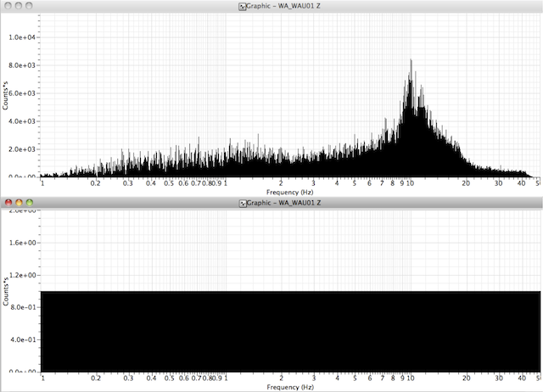Viewport: 543px width, 392px height.
Task: Click the Frequency (Hz) label under bottom plot
Action: tap(290, 387)
